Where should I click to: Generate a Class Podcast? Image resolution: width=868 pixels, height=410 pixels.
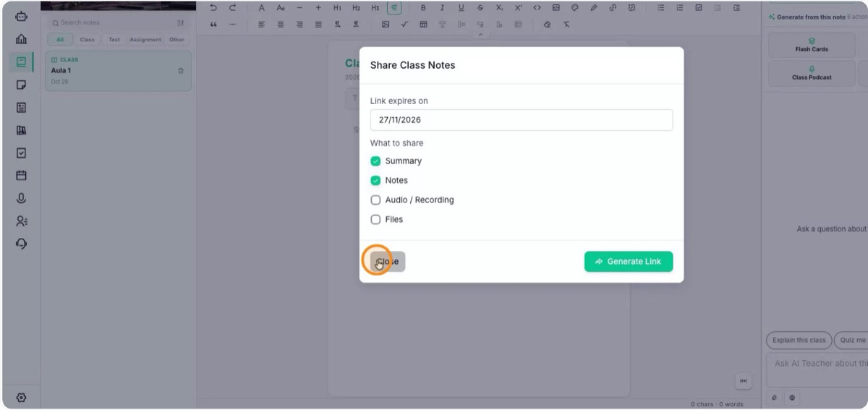(x=812, y=73)
